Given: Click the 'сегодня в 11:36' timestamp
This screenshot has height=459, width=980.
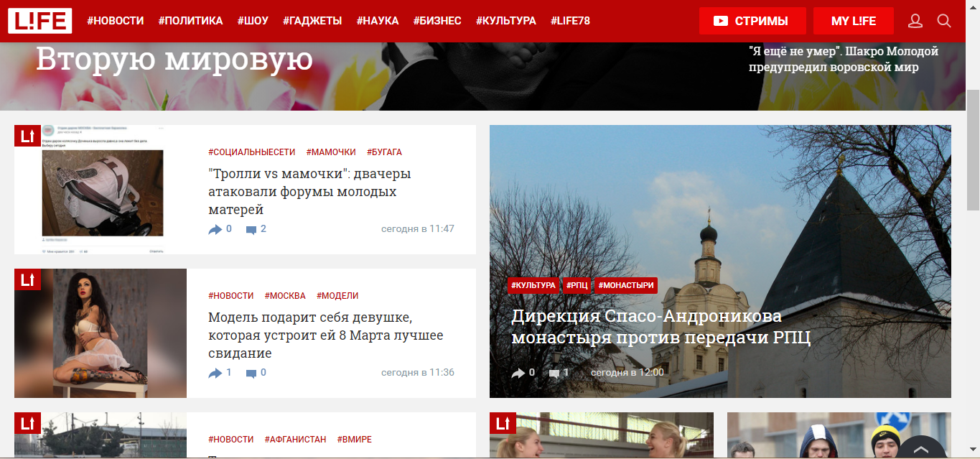Looking at the screenshot, I should [x=418, y=373].
